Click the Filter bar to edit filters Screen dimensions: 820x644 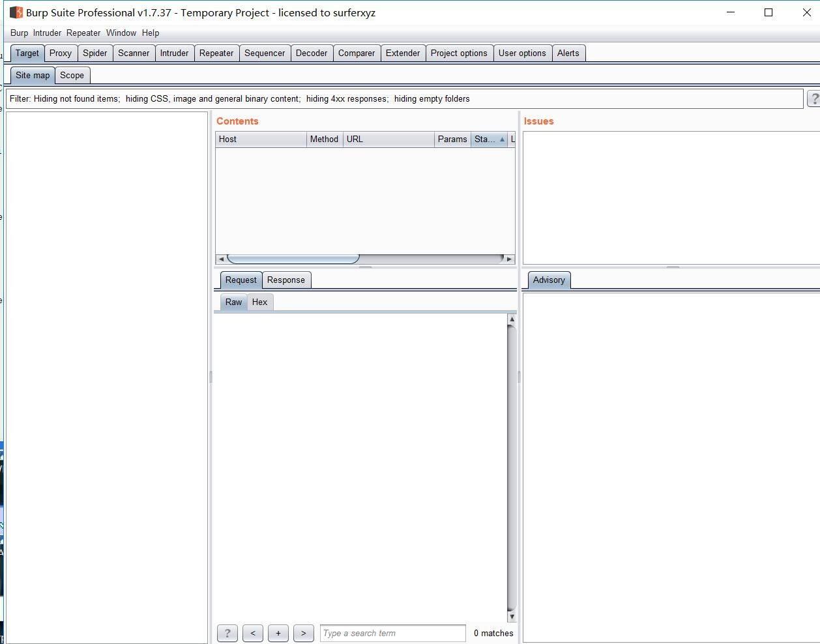pyautogui.click(x=404, y=99)
